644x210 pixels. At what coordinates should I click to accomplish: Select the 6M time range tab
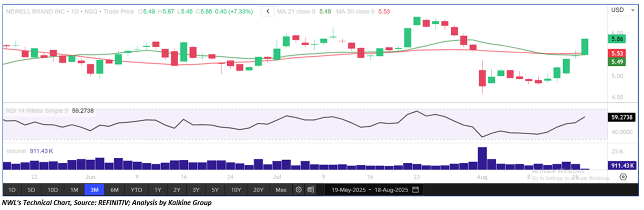(115, 190)
